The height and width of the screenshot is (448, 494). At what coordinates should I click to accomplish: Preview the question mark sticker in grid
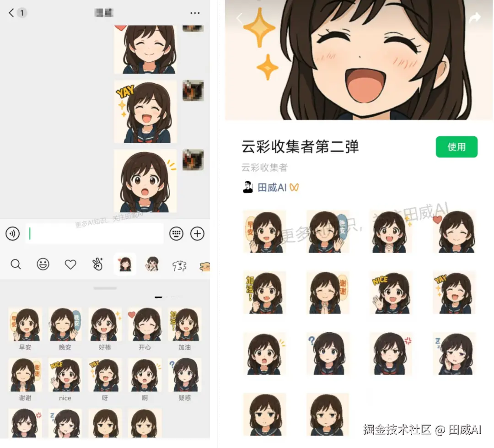click(x=328, y=353)
